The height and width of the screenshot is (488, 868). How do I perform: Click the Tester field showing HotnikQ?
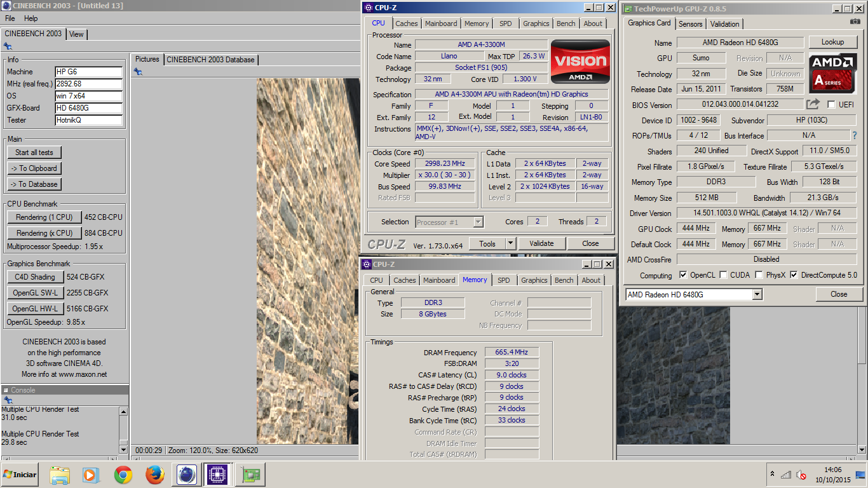pyautogui.click(x=88, y=120)
